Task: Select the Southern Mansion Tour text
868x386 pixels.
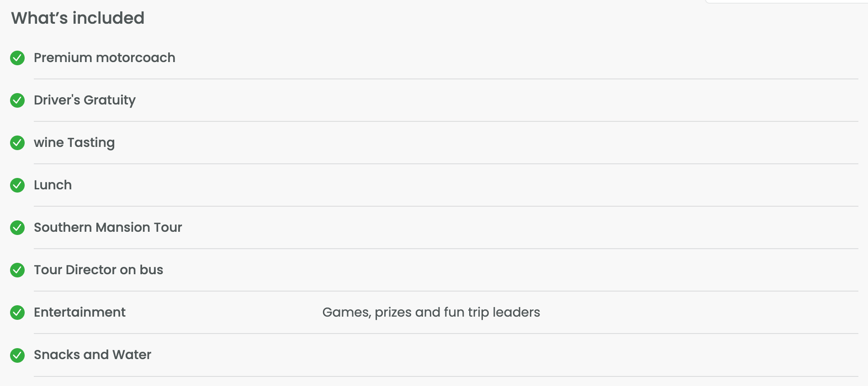Action: point(108,228)
